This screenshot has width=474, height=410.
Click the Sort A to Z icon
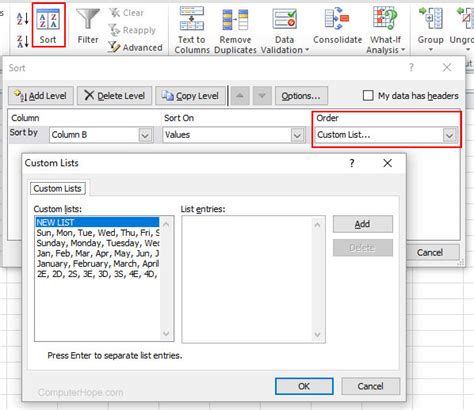tap(23, 19)
